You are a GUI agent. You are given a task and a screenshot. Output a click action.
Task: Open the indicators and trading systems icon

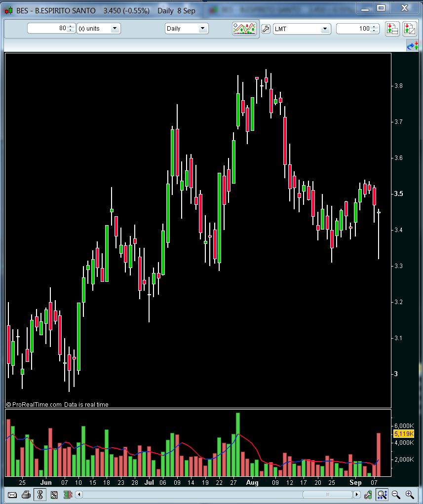click(244, 29)
